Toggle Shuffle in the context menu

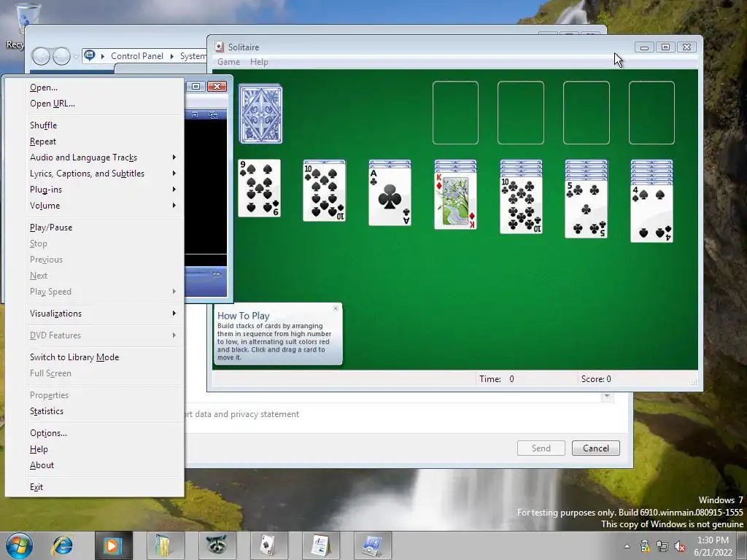(x=94, y=125)
